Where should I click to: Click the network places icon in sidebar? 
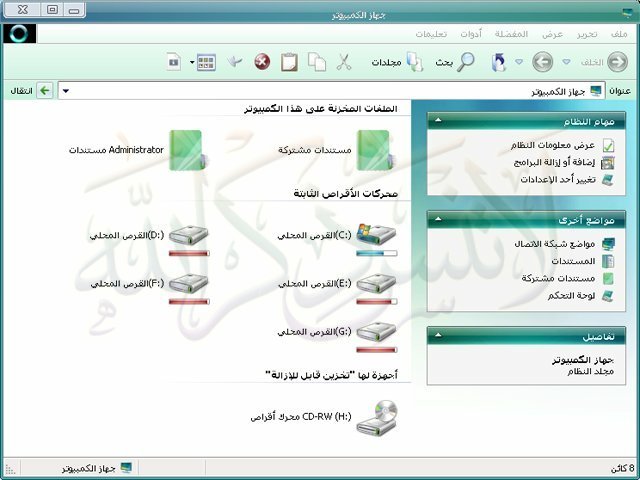tap(608, 244)
